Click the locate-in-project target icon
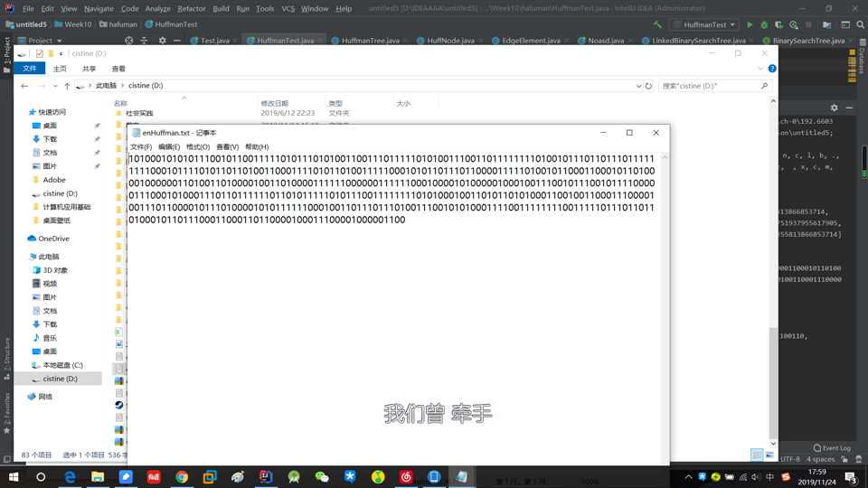The height and width of the screenshot is (488, 868). click(x=129, y=41)
